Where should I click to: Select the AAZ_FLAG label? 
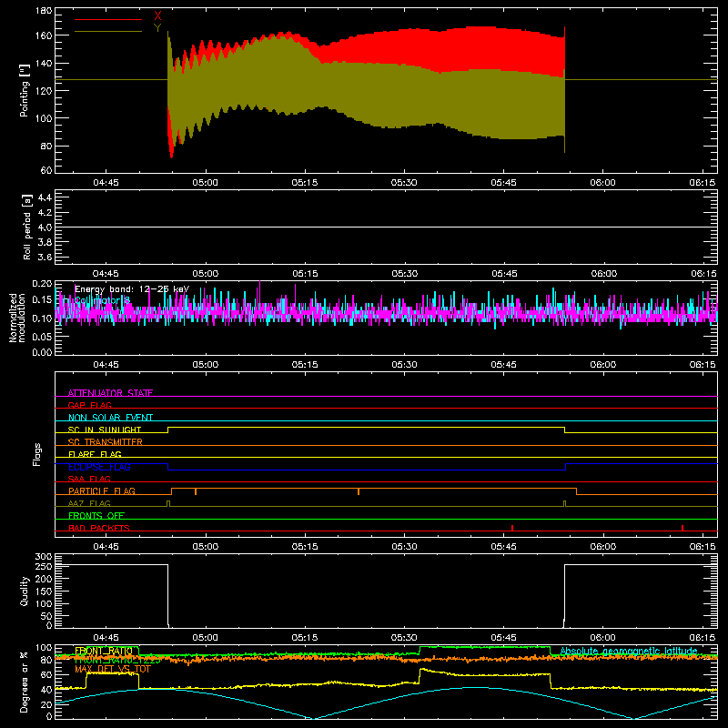(x=89, y=503)
